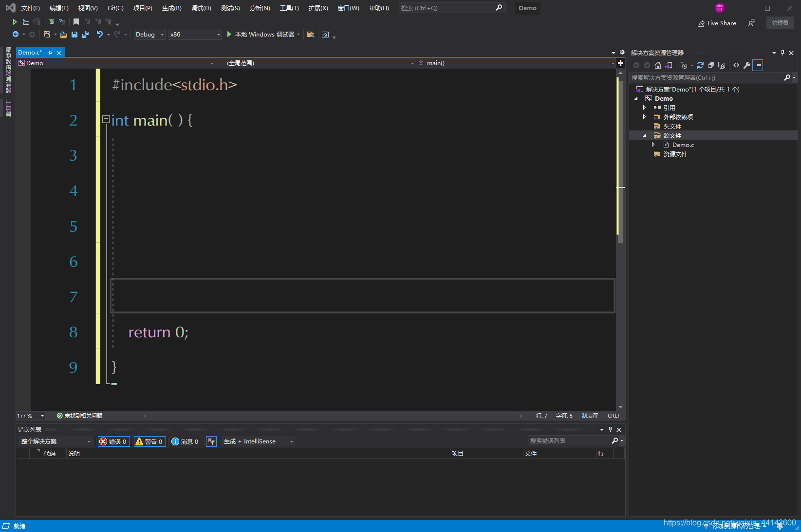Click the Properties wrench icon
This screenshot has width=801, height=532.
coord(747,65)
